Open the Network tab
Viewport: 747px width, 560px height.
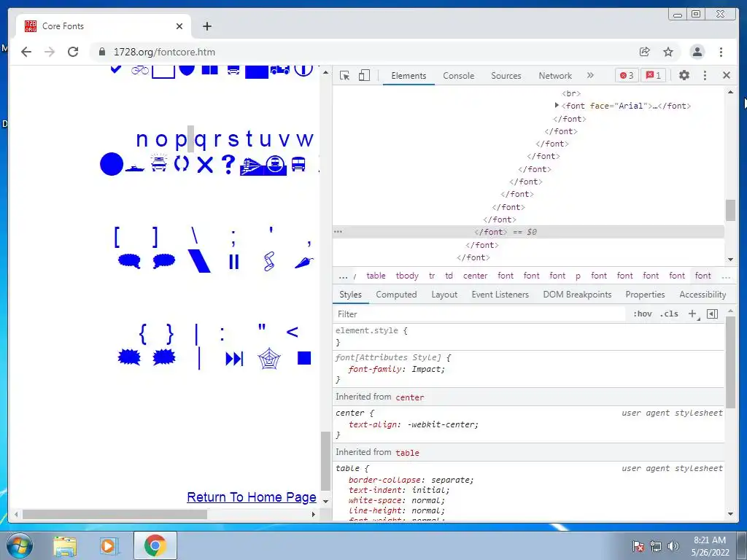(x=555, y=76)
